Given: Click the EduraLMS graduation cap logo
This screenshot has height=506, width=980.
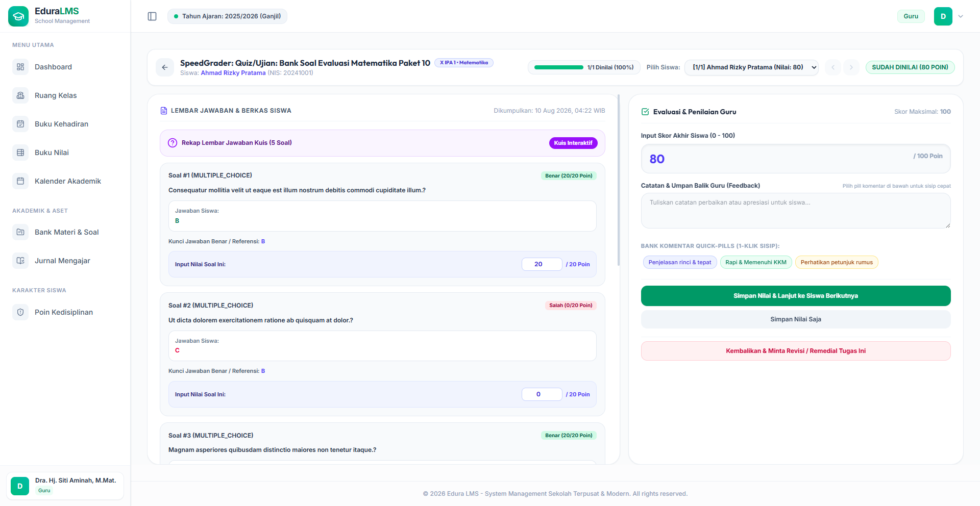Looking at the screenshot, I should pyautogui.click(x=18, y=16).
